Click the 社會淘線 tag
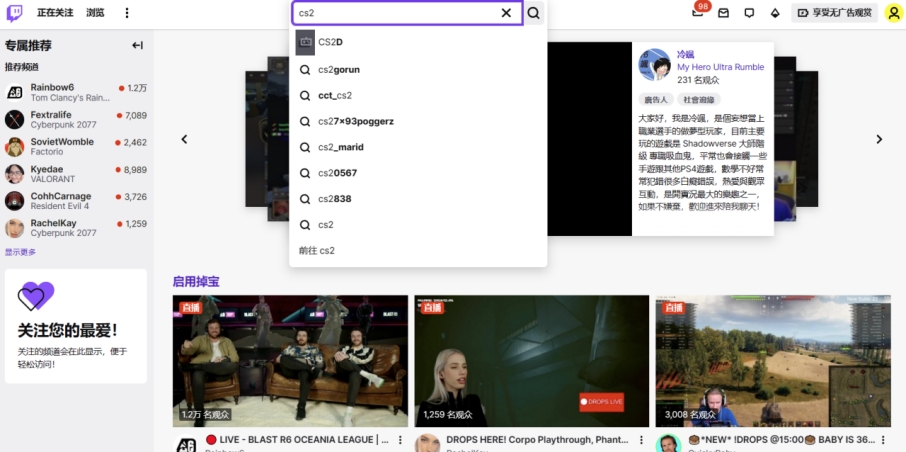 699,99
